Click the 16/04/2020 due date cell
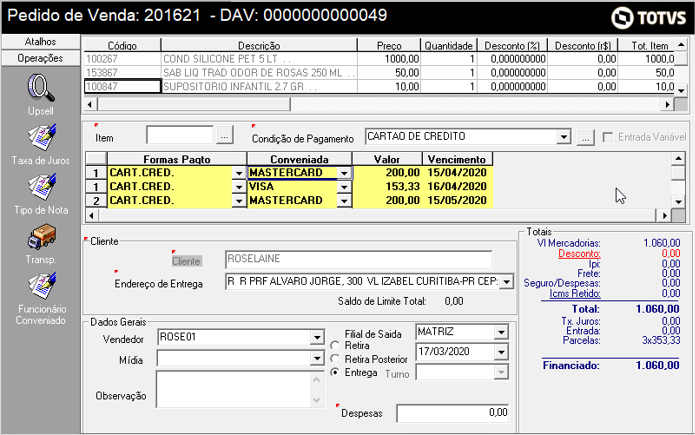This screenshot has height=435, width=695. coord(457,187)
